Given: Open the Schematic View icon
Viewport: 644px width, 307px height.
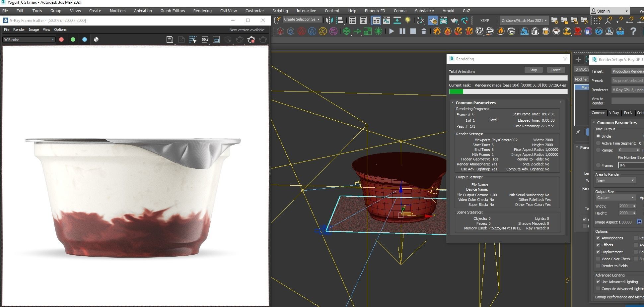Looking at the screenshot, I should coord(397,21).
